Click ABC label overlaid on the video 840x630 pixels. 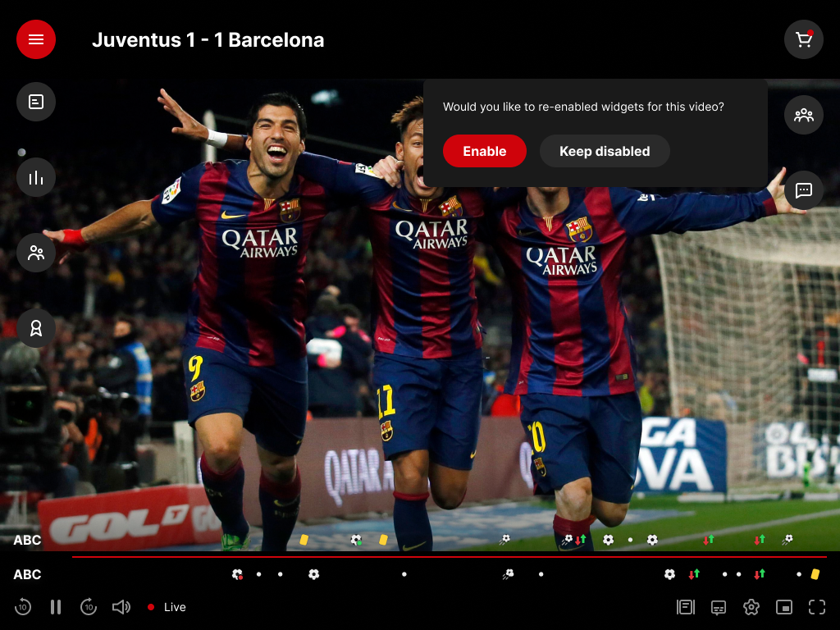[x=27, y=540]
